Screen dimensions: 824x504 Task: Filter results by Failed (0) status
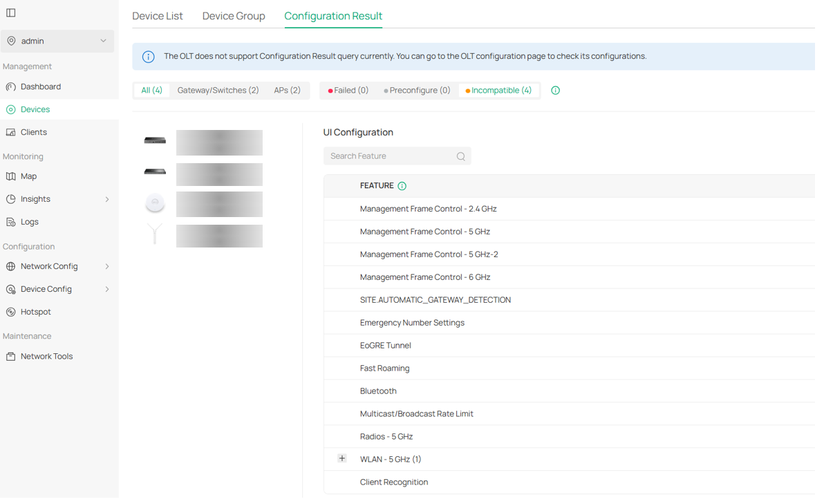[348, 91]
